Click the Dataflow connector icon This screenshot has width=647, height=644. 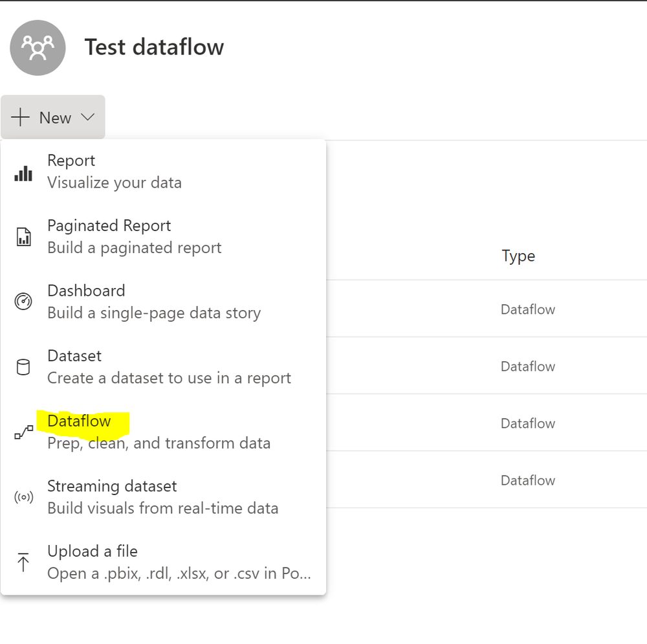coord(23,432)
